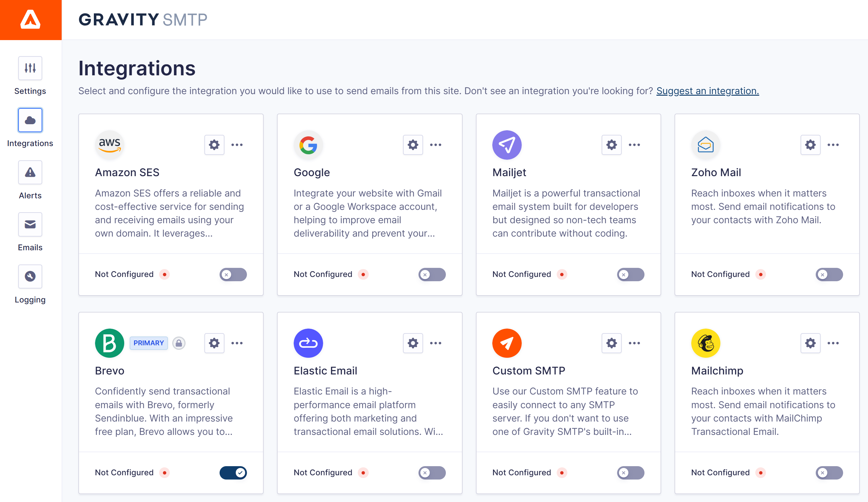Follow the Suggest an integration link

pos(707,91)
